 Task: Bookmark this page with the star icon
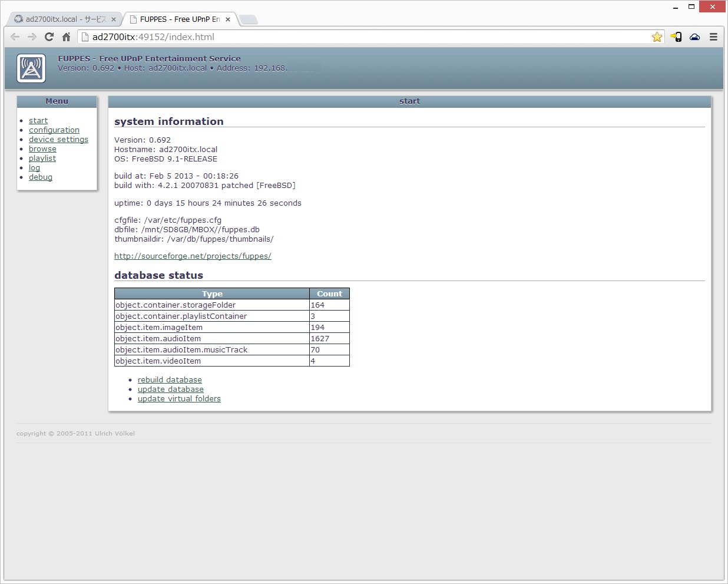pyautogui.click(x=657, y=37)
